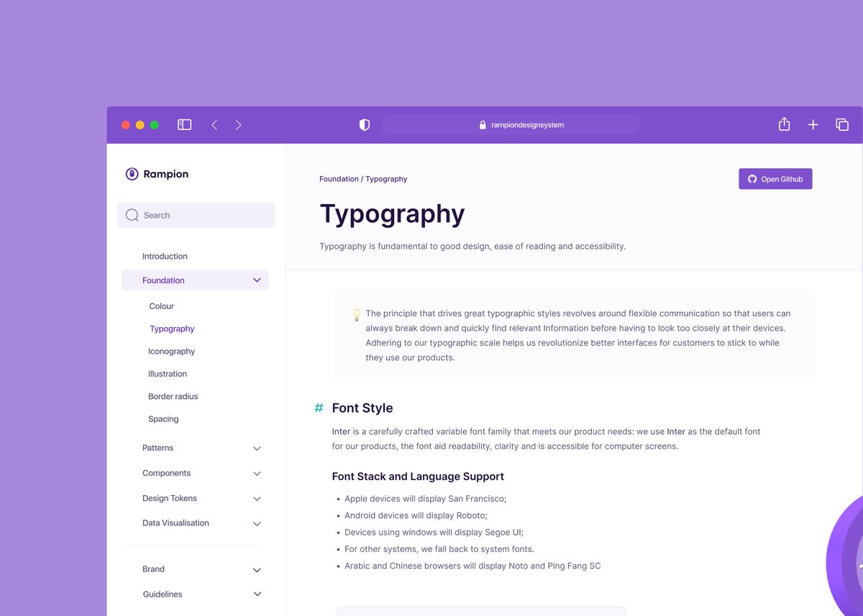
Task: Click the Components nav label
Action: pos(166,473)
